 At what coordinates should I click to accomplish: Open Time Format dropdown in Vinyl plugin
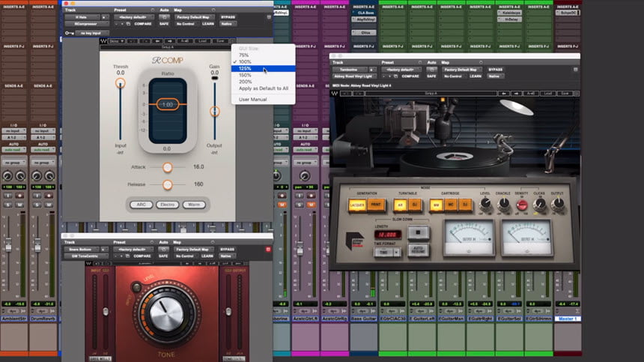(387, 253)
